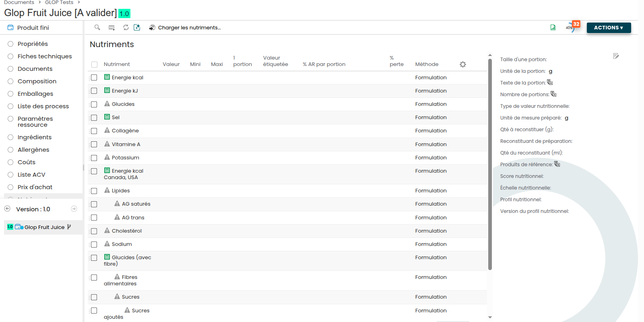
Task: Click the 40% completion progress indicator
Action: [570, 28]
